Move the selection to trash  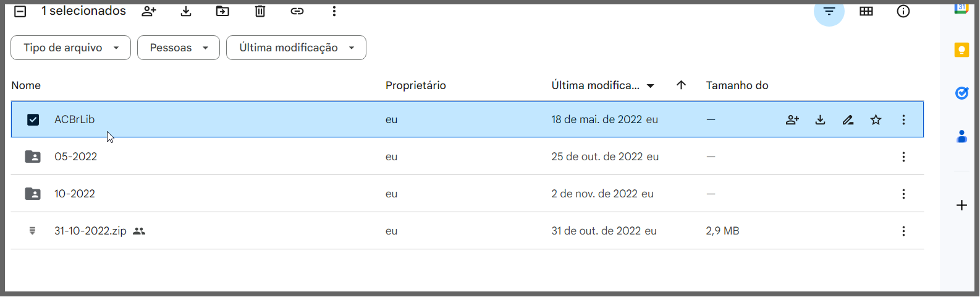[x=260, y=11]
